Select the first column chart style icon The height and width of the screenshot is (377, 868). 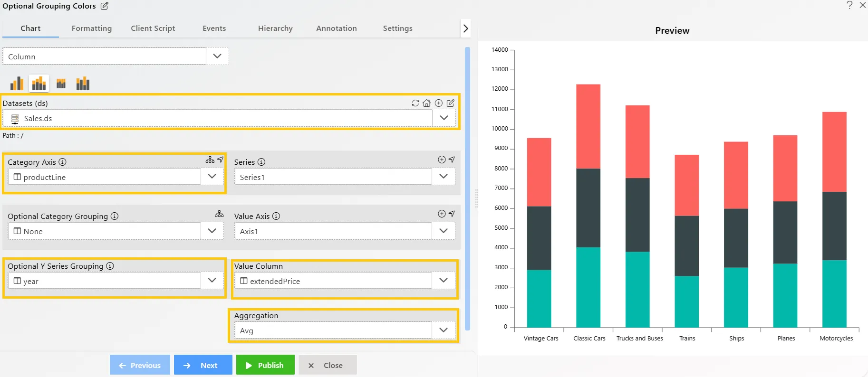pyautogui.click(x=17, y=84)
